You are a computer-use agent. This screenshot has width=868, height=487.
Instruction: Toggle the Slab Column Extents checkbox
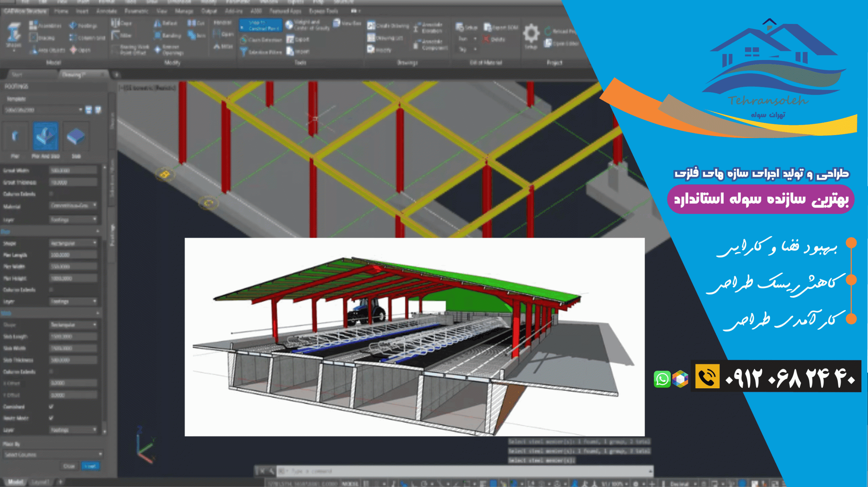coord(51,371)
